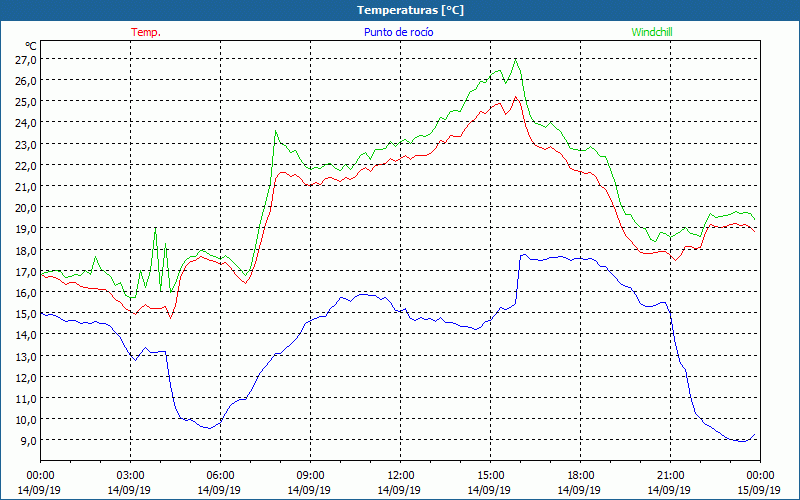Click the 18,0 y-axis value

point(28,251)
